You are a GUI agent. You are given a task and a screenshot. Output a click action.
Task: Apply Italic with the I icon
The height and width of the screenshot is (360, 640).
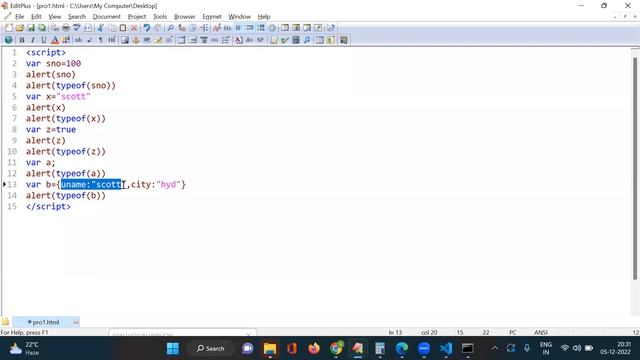coord(33,40)
